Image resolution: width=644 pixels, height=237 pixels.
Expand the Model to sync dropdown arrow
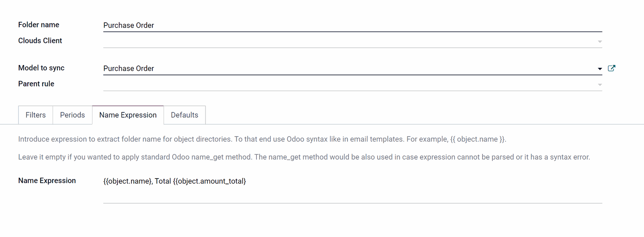point(600,69)
